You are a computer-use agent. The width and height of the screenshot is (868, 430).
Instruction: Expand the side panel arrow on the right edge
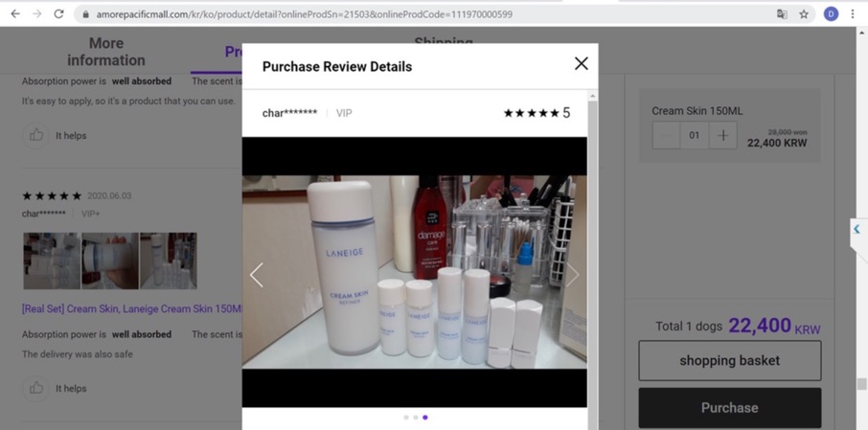857,230
